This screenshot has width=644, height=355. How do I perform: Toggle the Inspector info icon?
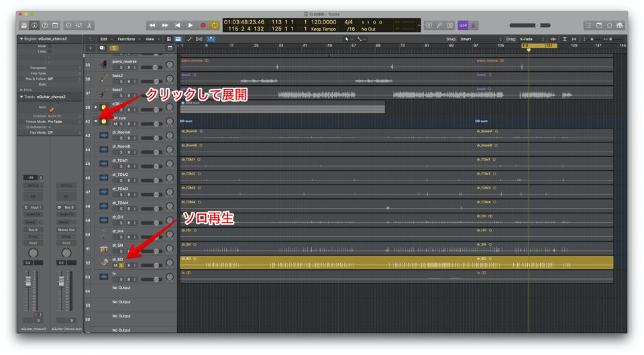pyautogui.click(x=34, y=25)
